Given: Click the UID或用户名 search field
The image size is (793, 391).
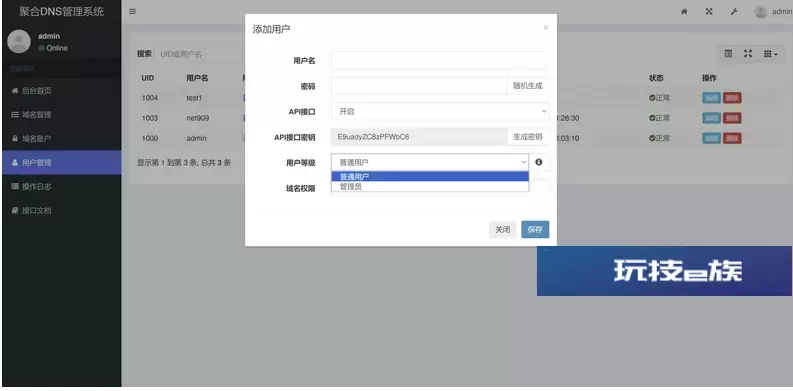Looking at the screenshot, I should (x=200, y=54).
